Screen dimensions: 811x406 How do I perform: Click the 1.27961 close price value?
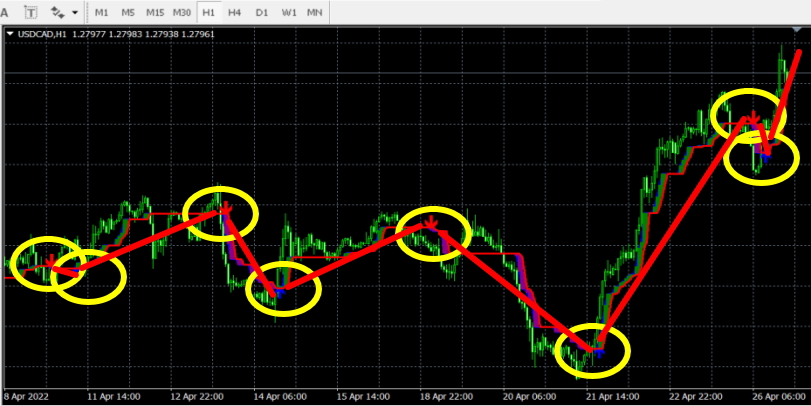pos(198,34)
